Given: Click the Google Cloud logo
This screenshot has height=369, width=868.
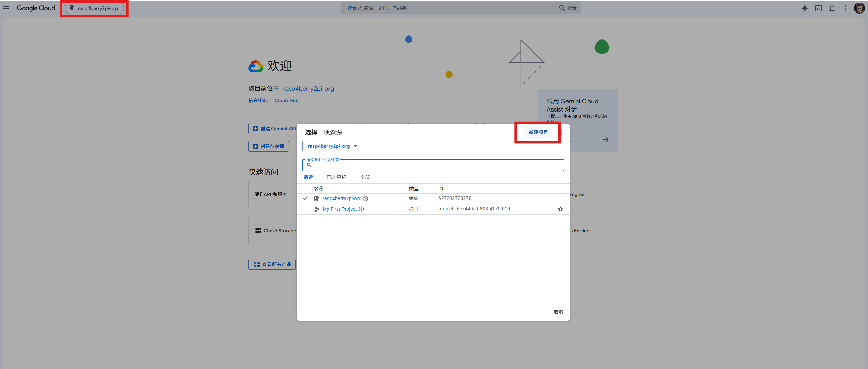Looking at the screenshot, I should pos(36,8).
